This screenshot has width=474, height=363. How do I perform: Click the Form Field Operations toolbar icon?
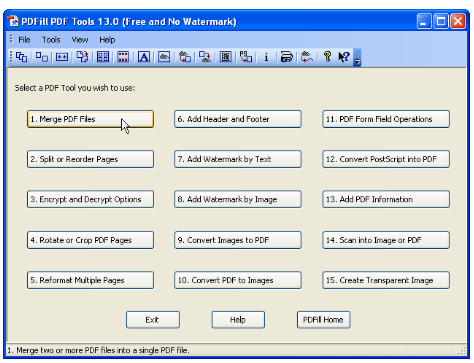click(226, 57)
